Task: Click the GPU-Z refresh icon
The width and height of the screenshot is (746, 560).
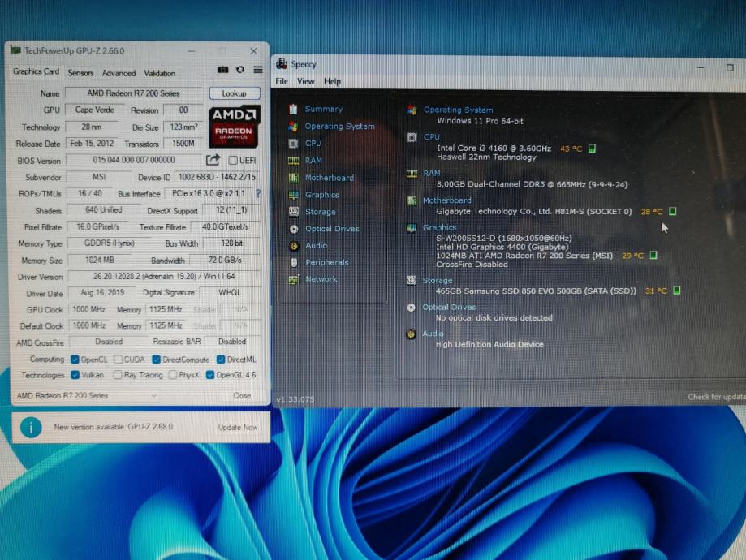Action: click(240, 71)
